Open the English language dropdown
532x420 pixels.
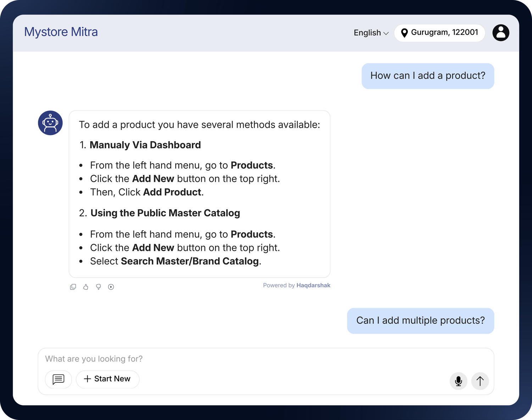coord(370,33)
